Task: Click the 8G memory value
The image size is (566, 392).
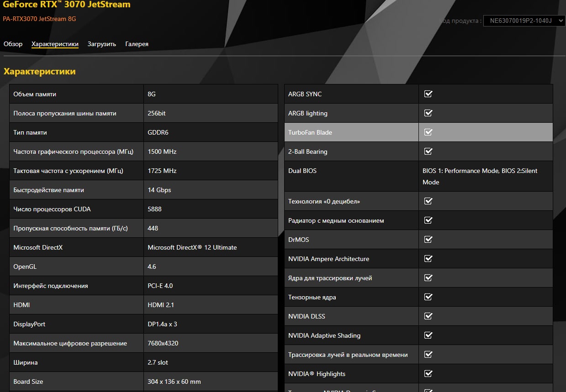Action: pos(152,94)
